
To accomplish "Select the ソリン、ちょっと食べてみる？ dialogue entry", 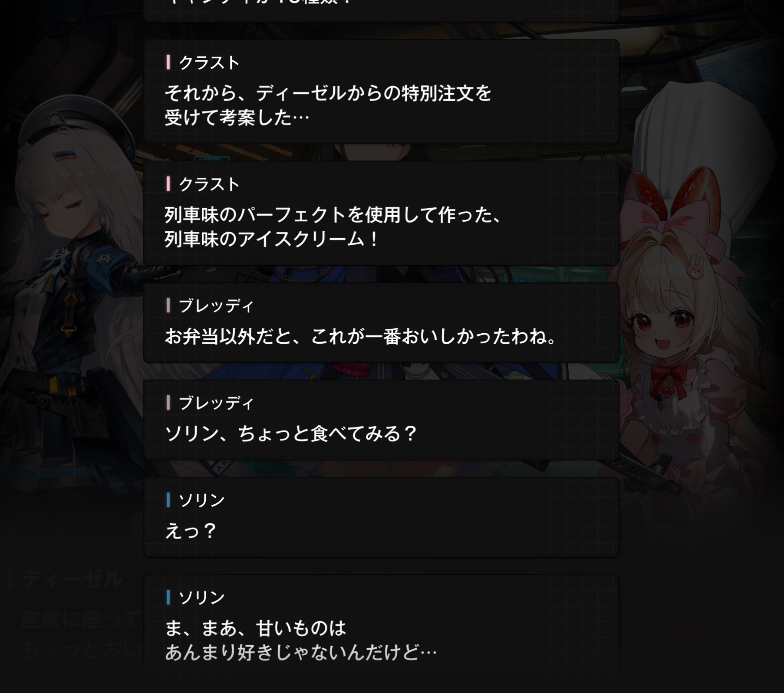I will coord(381,420).
